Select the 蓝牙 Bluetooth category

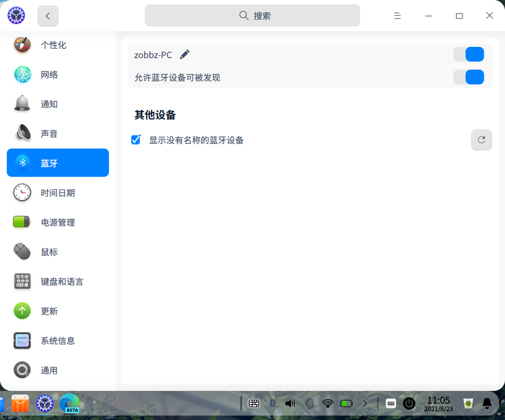click(x=58, y=163)
